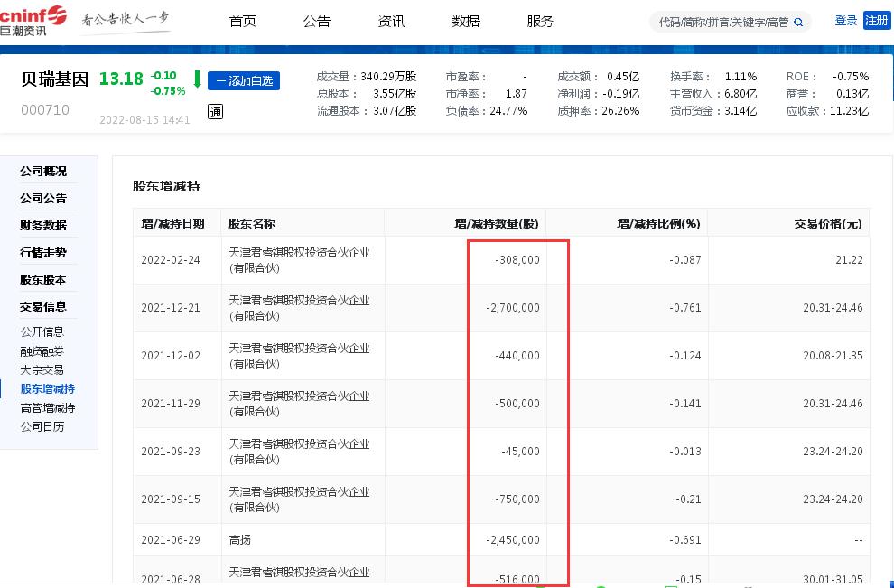The height and width of the screenshot is (588, 894).
Task: Click the green downward price arrow
Action: tap(197, 79)
